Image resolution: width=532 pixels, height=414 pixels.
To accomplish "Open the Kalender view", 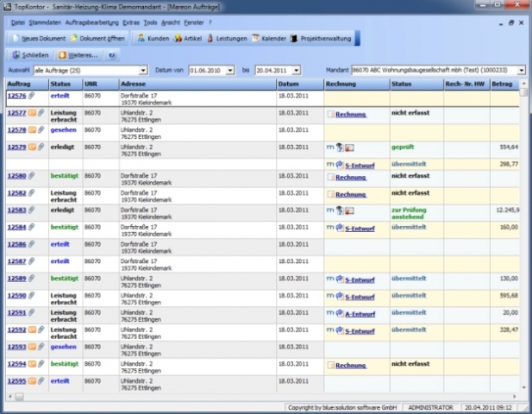I will pos(268,39).
